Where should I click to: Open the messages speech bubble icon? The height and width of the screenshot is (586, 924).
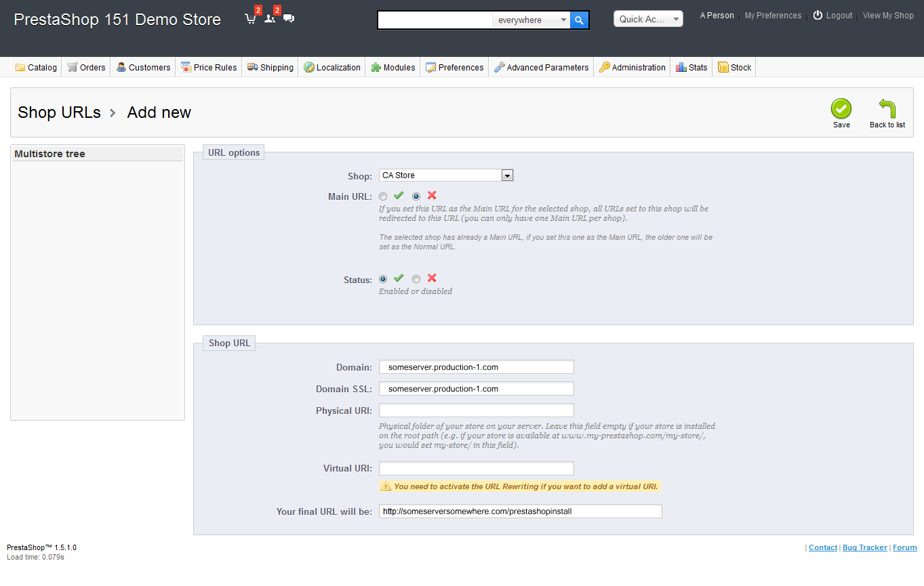(289, 19)
